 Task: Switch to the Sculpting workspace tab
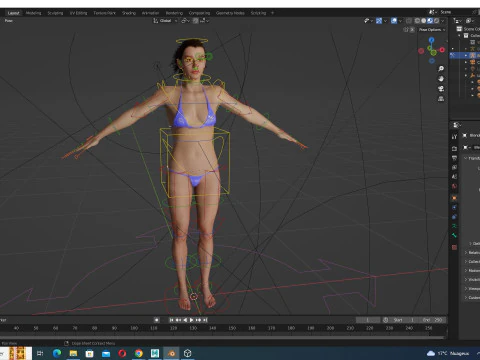pyautogui.click(x=55, y=13)
